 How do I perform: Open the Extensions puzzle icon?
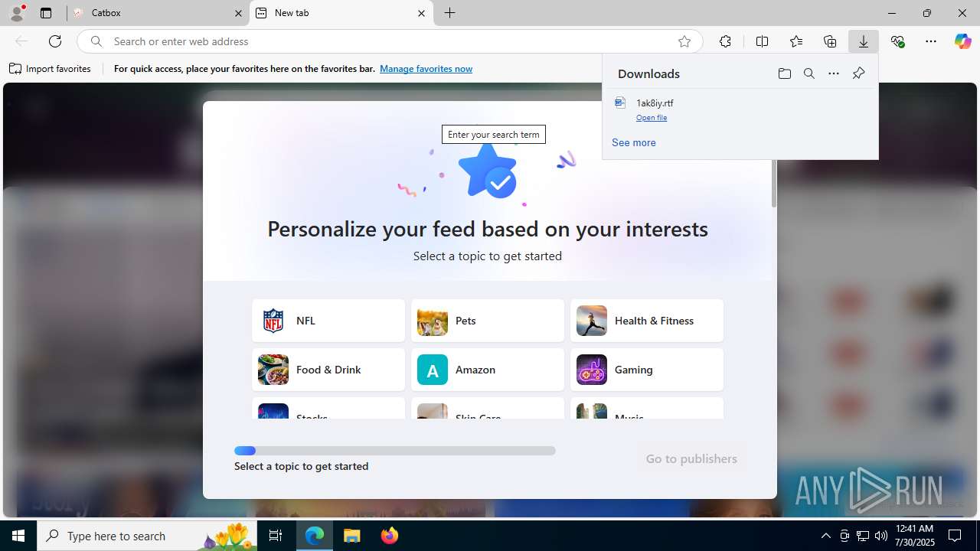(725, 41)
